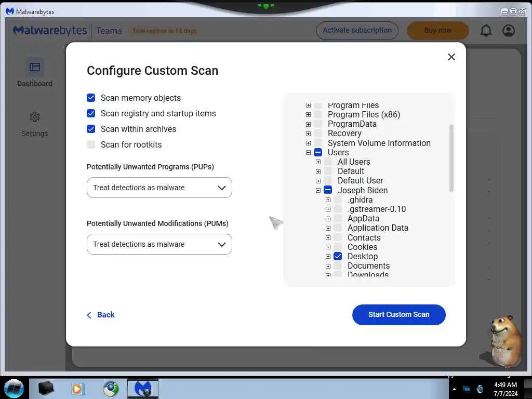Start the custom scan
This screenshot has width=532, height=399.
point(398,314)
